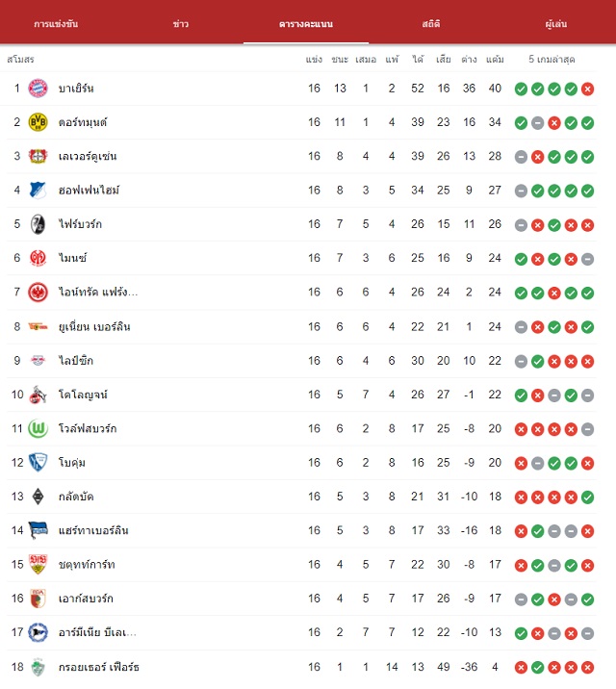Click the Bayer Leverkusen crest icon
Screen dimensions: 616x689
(38, 156)
